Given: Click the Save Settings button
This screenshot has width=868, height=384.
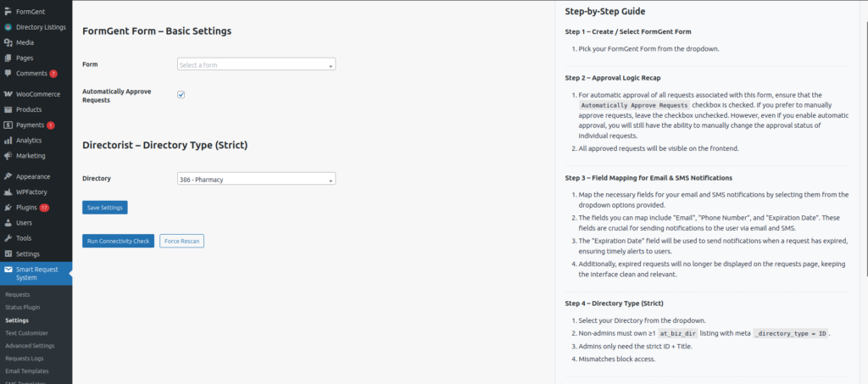Looking at the screenshot, I should 104,208.
